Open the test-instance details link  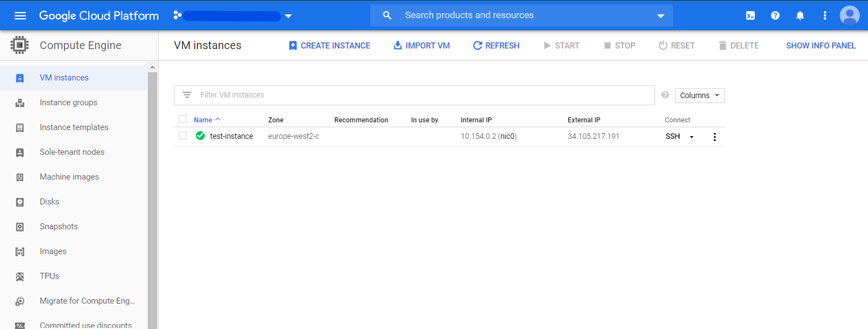point(231,136)
